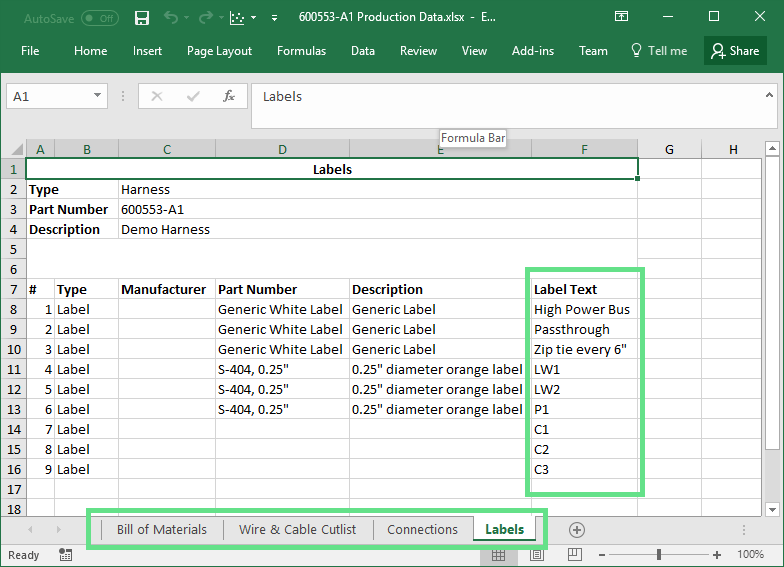784x567 pixels.
Task: Click the formula bar text Labels
Action: pos(282,96)
